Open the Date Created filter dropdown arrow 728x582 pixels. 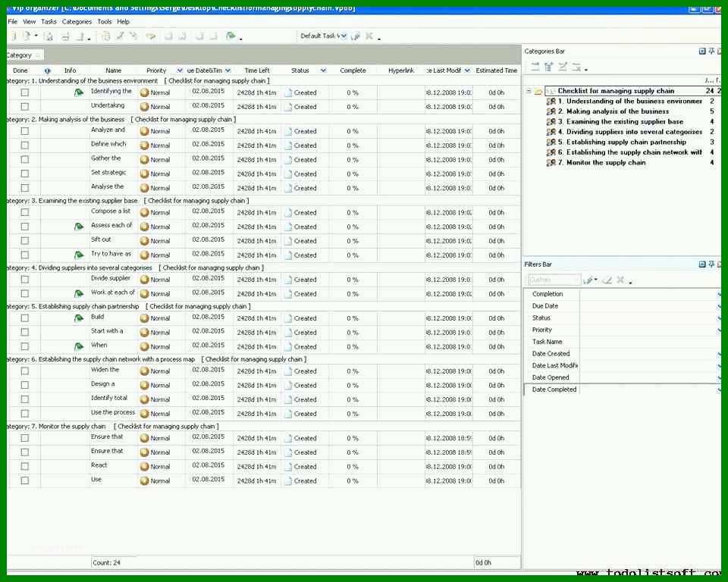click(x=719, y=354)
